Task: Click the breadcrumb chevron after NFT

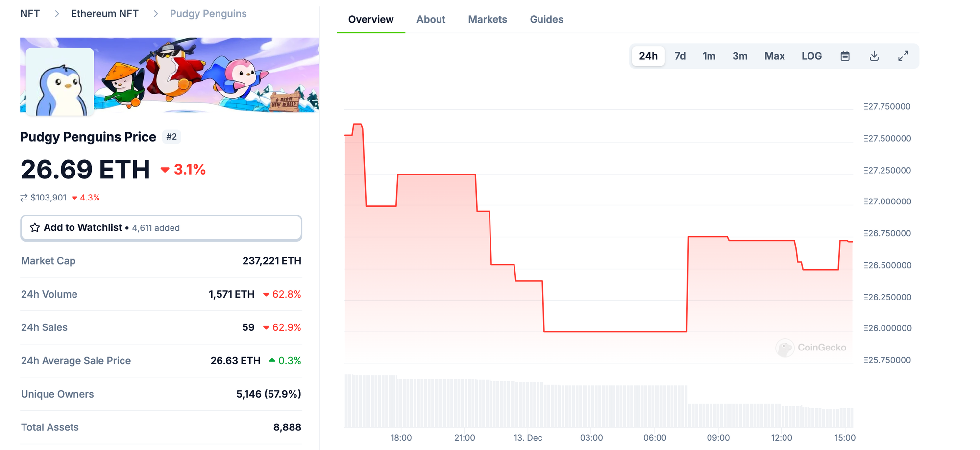Action: click(57, 14)
